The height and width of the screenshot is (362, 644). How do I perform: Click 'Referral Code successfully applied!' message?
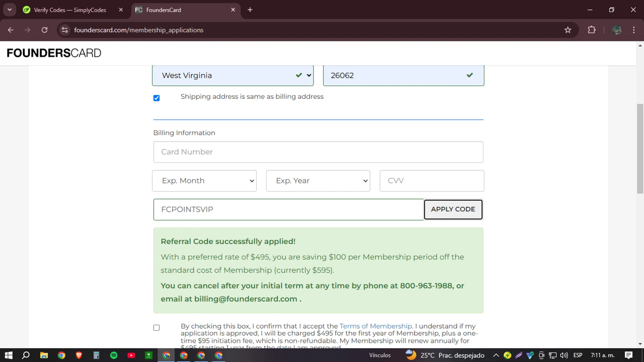[x=228, y=241]
